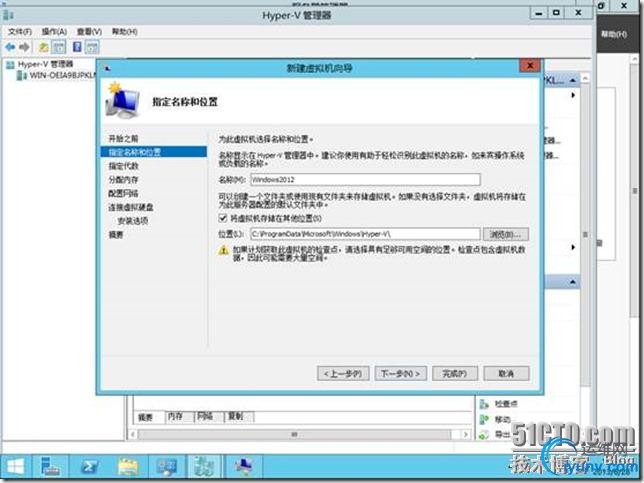
Task: Click the move (移动) action icon
Action: click(x=485, y=419)
